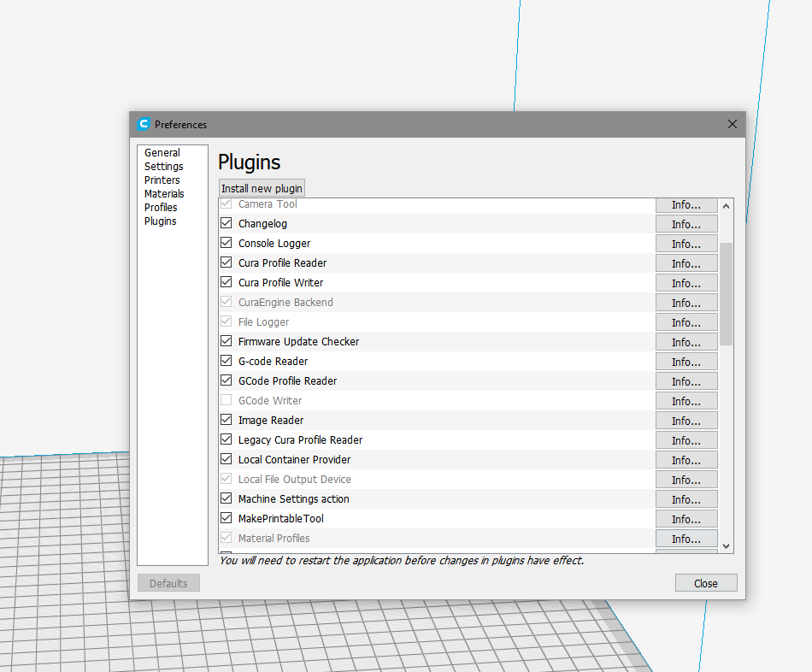The image size is (812, 672).
Task: Open the General preferences page
Action: (162, 153)
